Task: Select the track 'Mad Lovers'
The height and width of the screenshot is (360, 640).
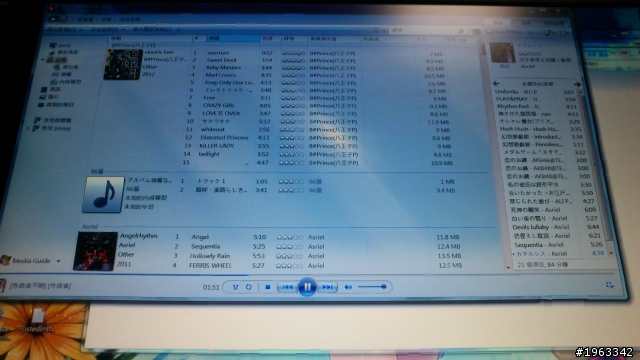Action: click(220, 75)
